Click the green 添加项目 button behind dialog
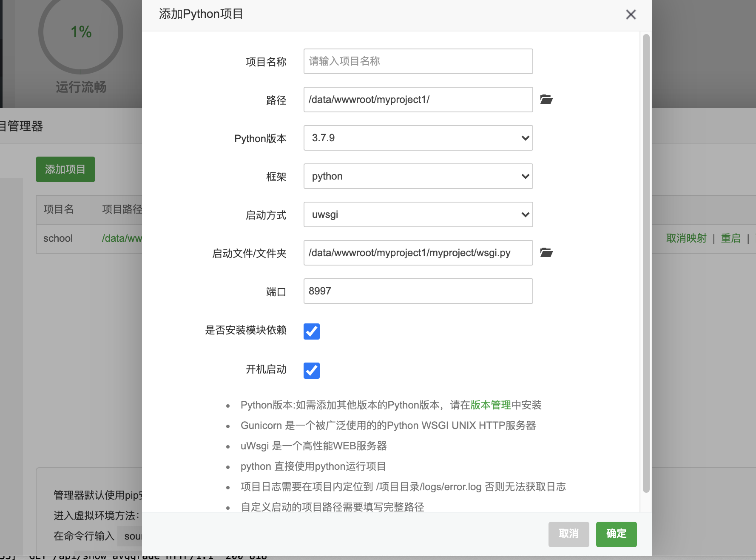 tap(65, 169)
